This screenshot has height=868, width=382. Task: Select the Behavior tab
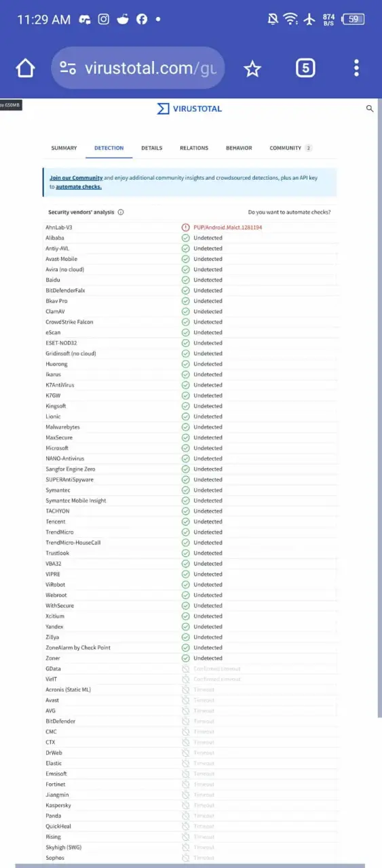click(x=239, y=148)
